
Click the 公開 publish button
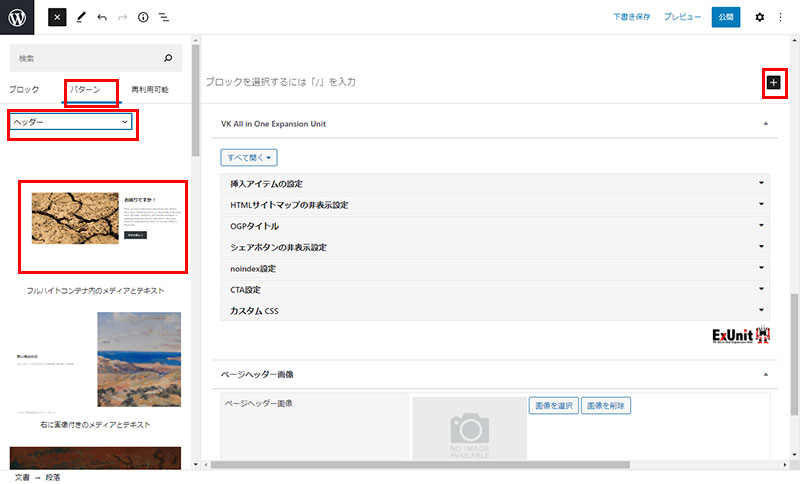pyautogui.click(x=726, y=17)
